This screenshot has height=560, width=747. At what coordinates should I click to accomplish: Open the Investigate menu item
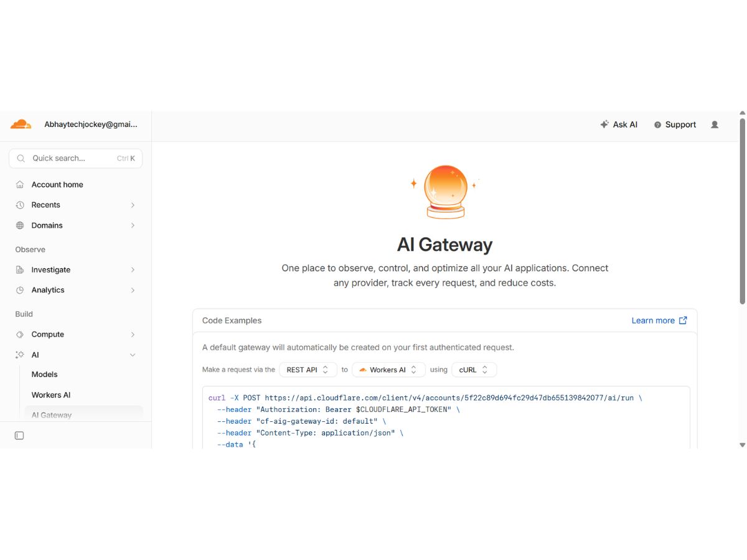(75, 270)
